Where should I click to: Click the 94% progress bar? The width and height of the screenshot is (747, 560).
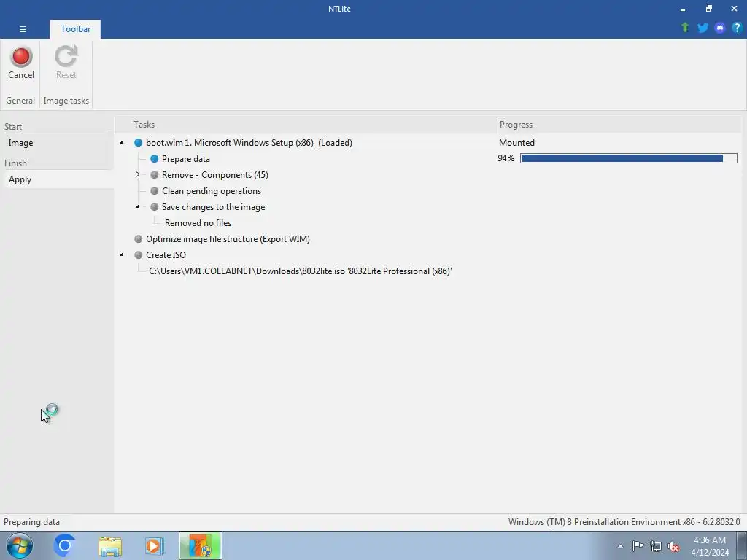coord(628,158)
